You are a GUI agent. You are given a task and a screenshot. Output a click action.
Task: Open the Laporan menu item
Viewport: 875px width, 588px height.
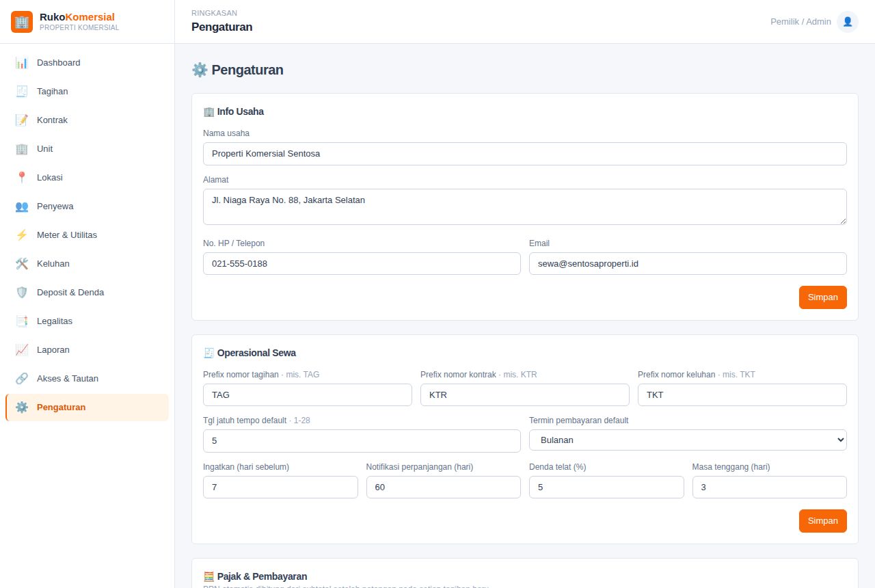[87, 350]
